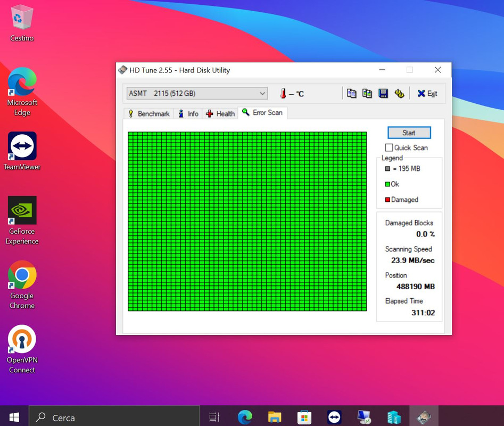This screenshot has height=426, width=504.
Task: Open the blue server buildings taskbar icon
Action: pyautogui.click(x=394, y=417)
